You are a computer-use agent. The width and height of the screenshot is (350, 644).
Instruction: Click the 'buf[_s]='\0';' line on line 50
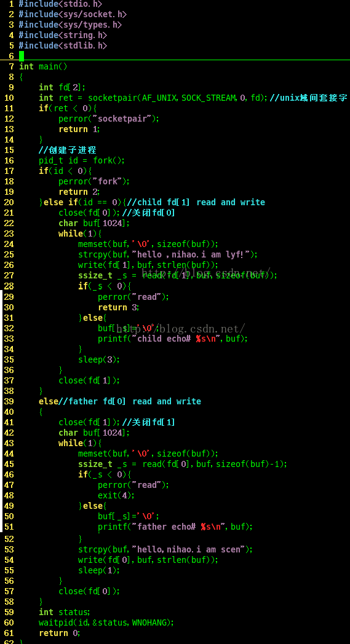click(x=129, y=517)
